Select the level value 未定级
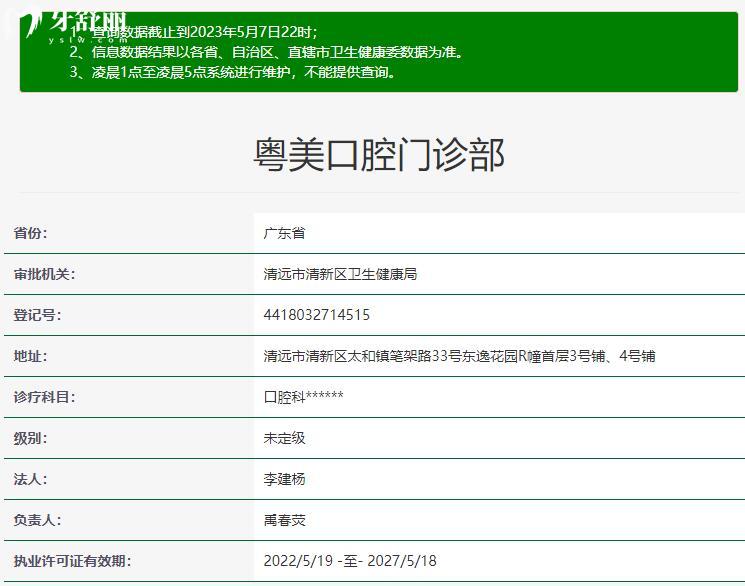This screenshot has width=745, height=586. 284,438
